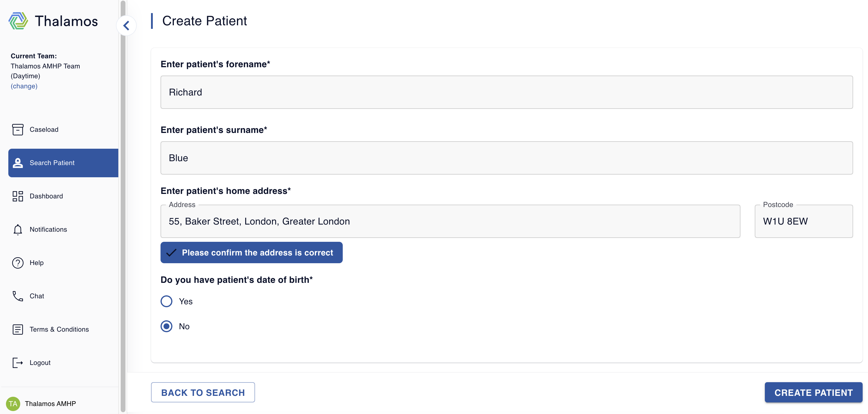The height and width of the screenshot is (414, 868).
Task: Change the current team via (change) link
Action: pyautogui.click(x=24, y=86)
